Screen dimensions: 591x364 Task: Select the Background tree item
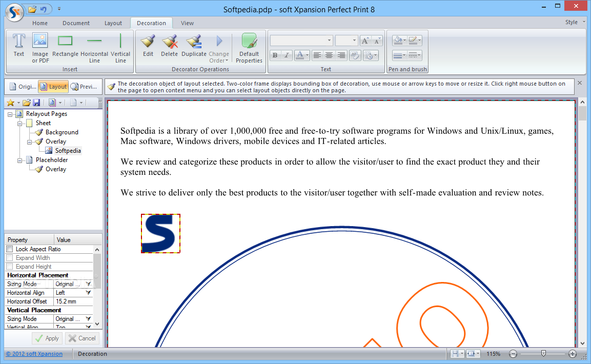(x=62, y=132)
